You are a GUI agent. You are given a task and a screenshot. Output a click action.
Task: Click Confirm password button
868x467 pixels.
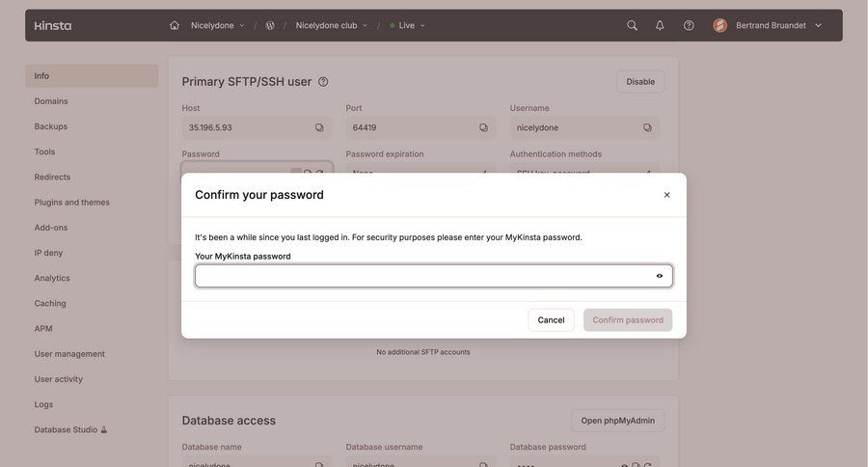tap(628, 320)
